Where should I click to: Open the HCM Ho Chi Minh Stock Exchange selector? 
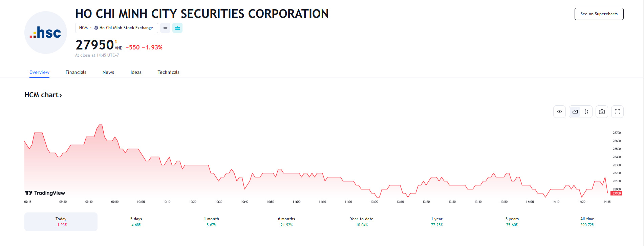tap(116, 28)
